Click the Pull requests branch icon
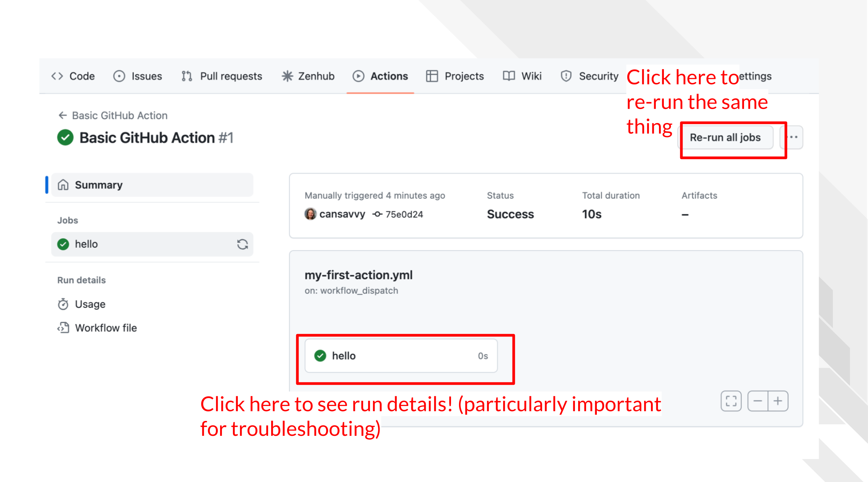Screen dimensions: 868x482 point(187,76)
